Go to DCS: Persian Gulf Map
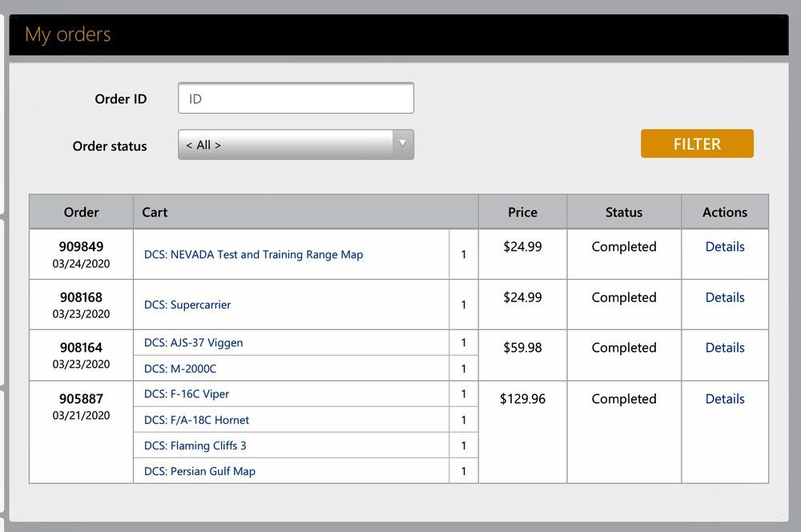801x532 pixels. coord(199,471)
